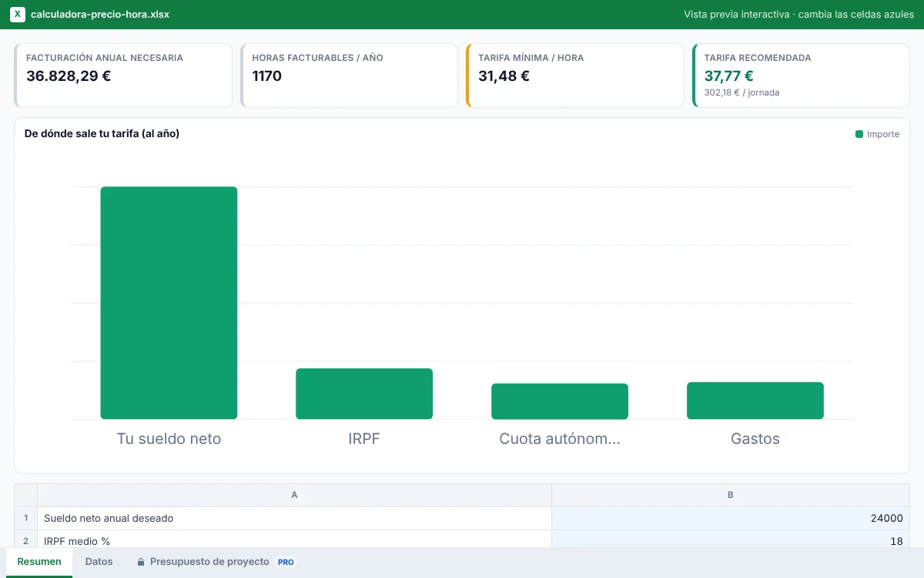
Task: Click the 'Facturación anual necesaria' label
Action: pyautogui.click(x=105, y=58)
